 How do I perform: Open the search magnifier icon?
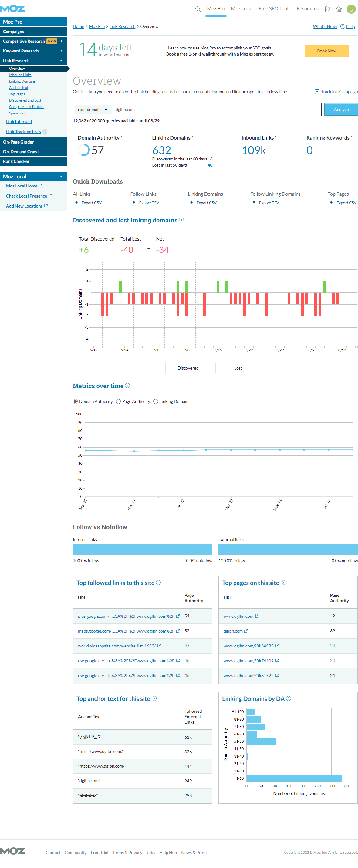(x=198, y=9)
